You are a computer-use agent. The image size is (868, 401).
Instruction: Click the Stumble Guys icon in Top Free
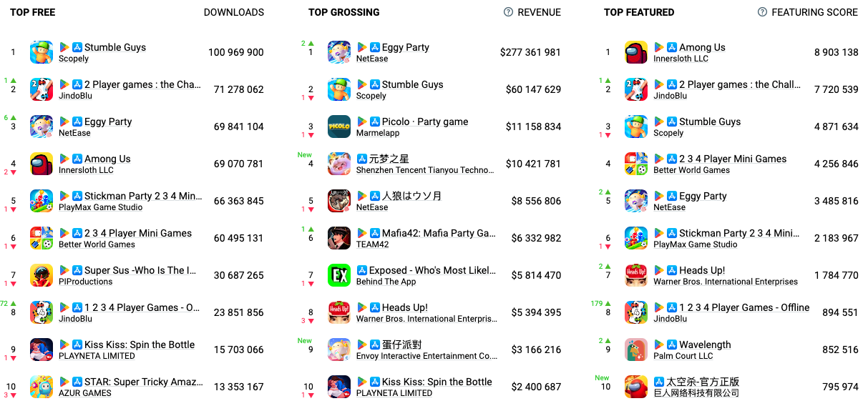42,52
